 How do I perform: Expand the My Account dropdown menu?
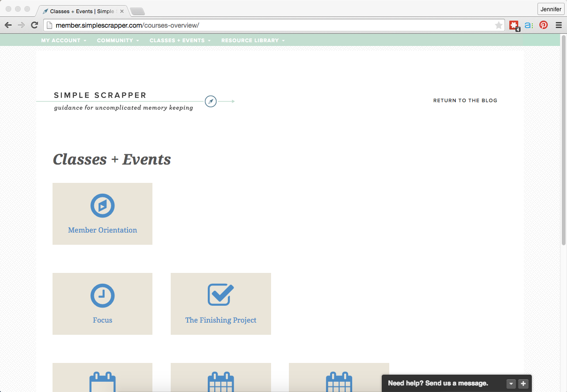pos(63,40)
